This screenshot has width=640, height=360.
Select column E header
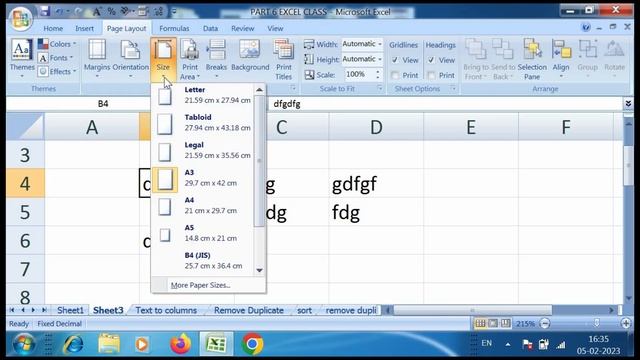point(471,127)
